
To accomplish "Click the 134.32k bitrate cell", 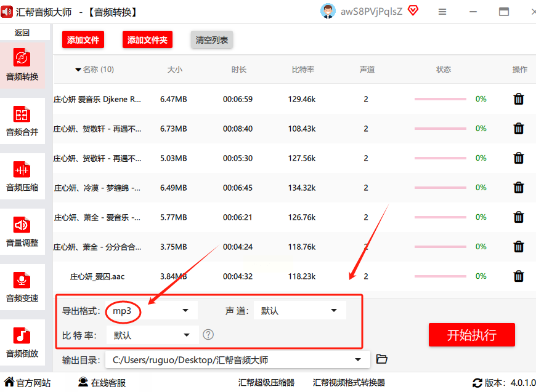I will point(302,188).
